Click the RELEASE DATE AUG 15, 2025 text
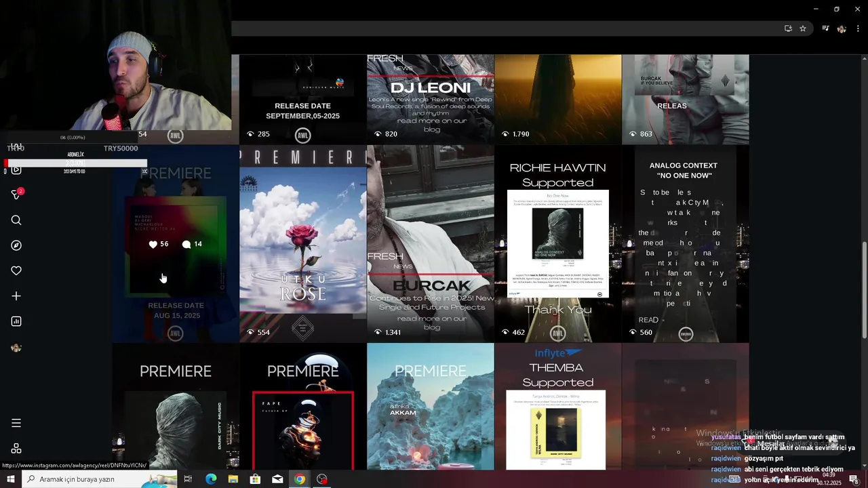Screen dimensions: 868x488 click(176, 310)
